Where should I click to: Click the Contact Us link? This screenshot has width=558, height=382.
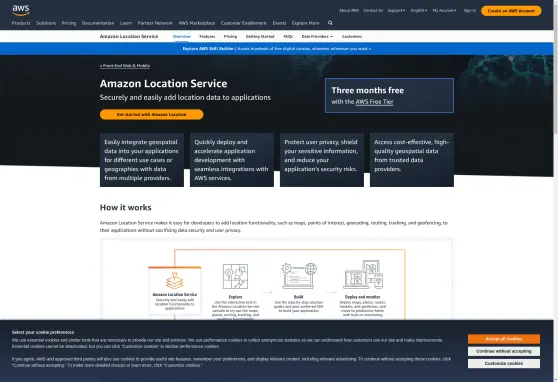point(373,11)
